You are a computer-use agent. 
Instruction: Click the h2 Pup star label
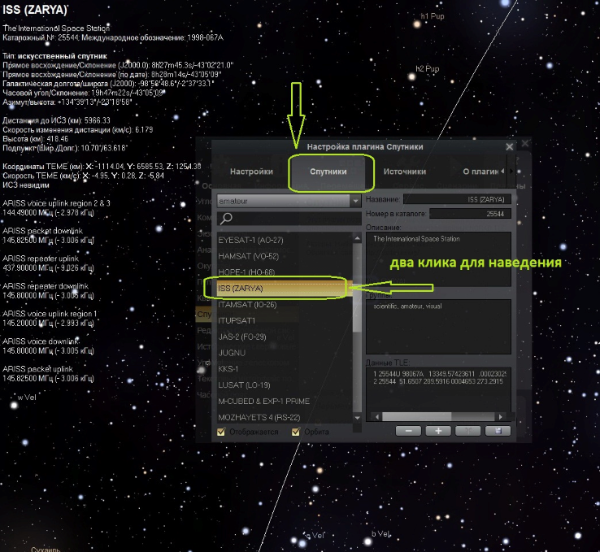click(427, 69)
